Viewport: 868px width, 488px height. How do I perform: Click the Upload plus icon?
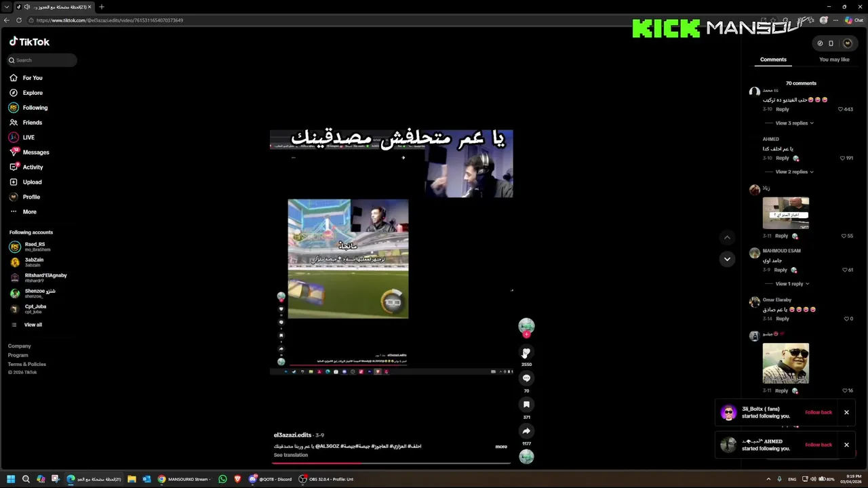(x=14, y=182)
